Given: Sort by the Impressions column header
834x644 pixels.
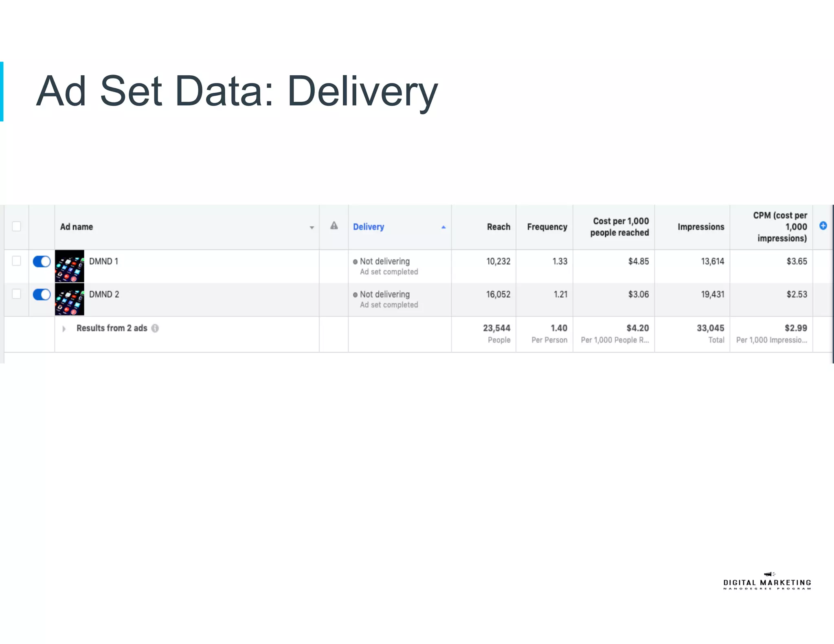Looking at the screenshot, I should (701, 227).
